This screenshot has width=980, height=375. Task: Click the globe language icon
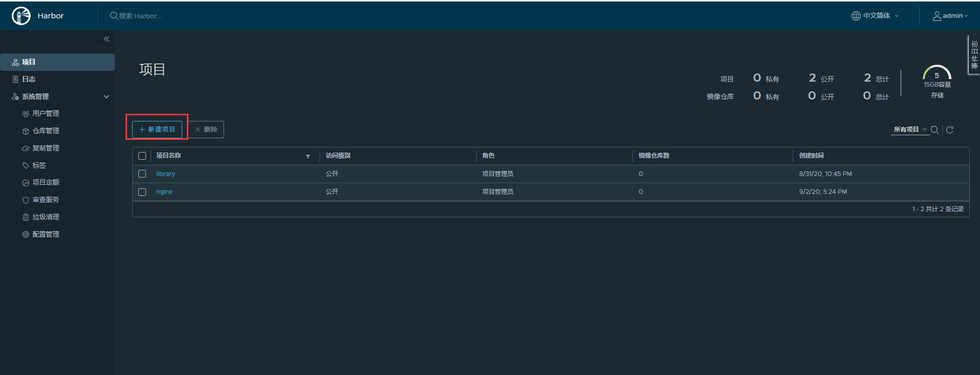pos(856,16)
